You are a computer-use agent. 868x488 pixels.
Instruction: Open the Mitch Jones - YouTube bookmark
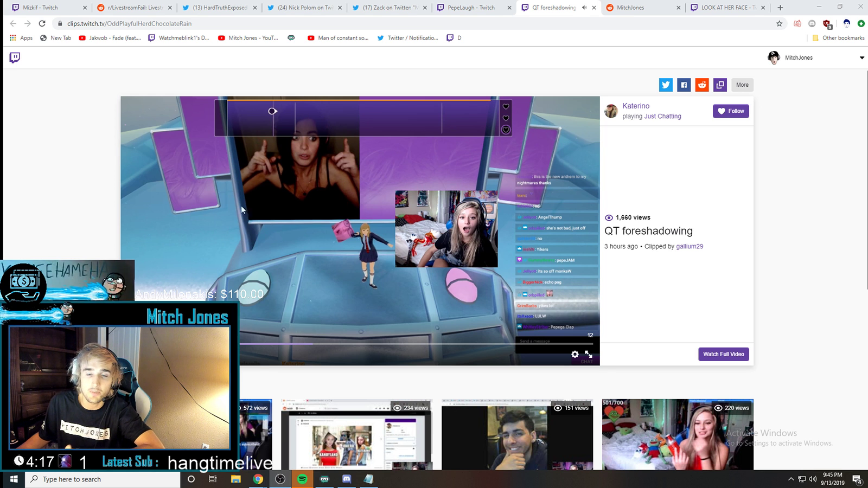248,38
